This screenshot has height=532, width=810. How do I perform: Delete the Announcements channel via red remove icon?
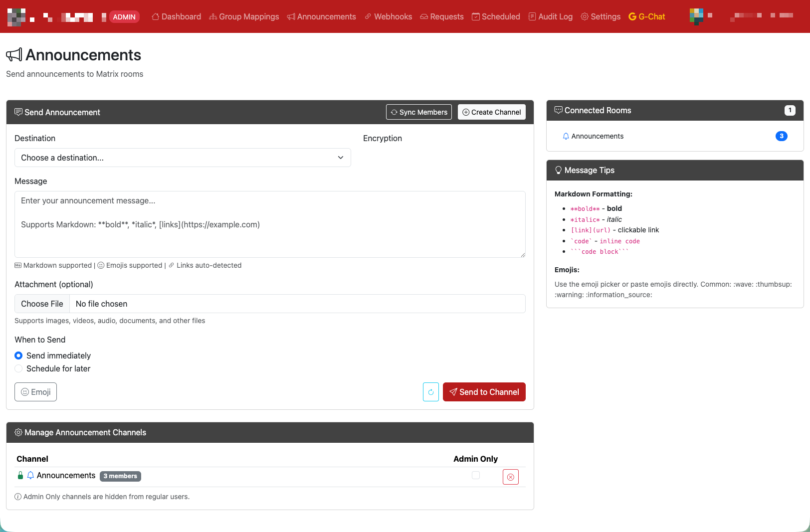coord(510,477)
